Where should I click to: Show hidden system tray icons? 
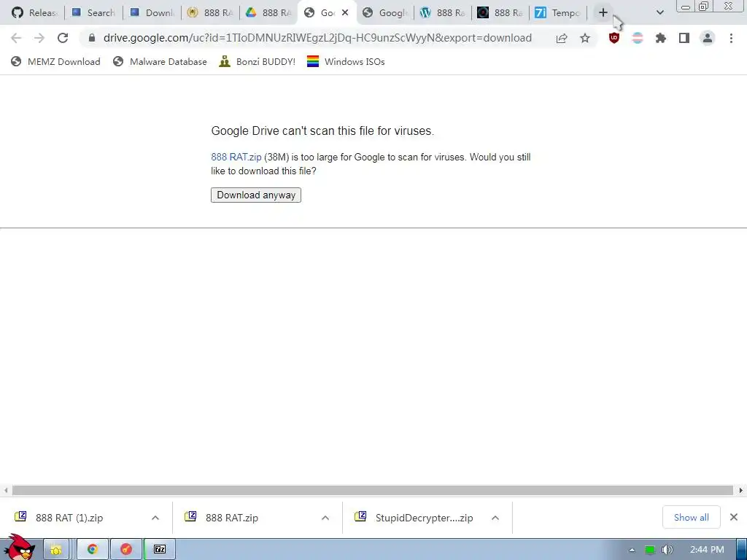[x=632, y=550]
